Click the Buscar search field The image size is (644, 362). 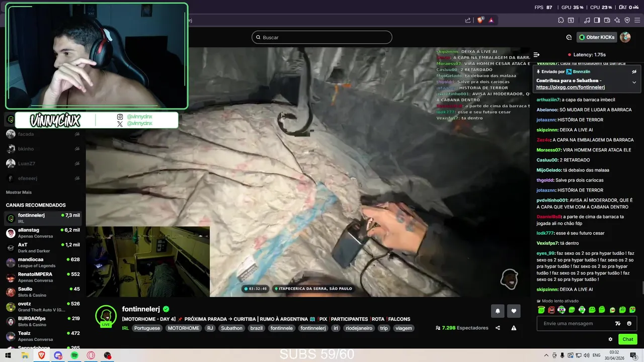322,37
